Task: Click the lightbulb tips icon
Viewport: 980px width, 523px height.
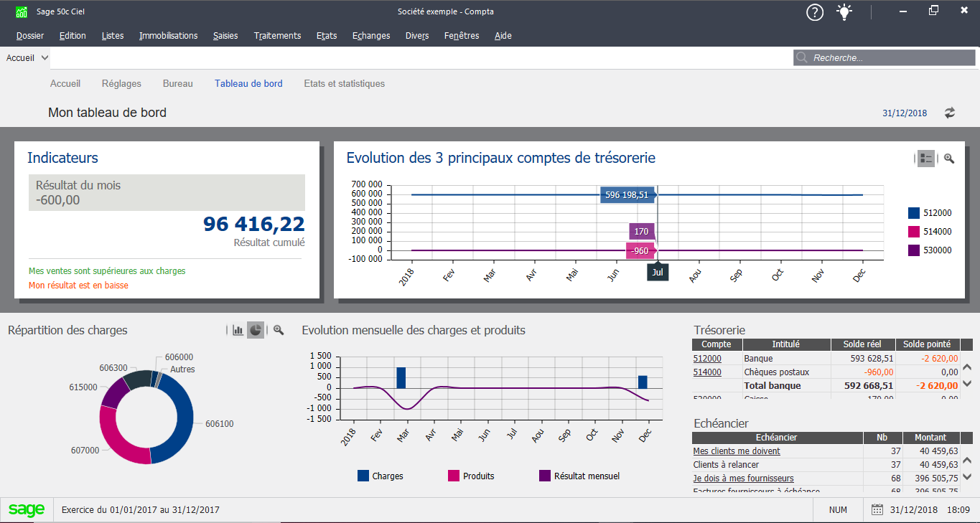Action: 845,12
